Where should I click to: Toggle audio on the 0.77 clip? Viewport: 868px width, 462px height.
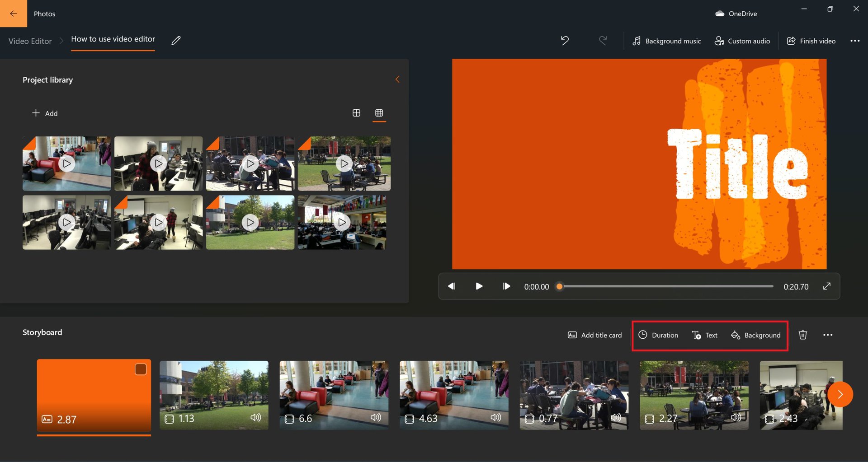(x=616, y=417)
